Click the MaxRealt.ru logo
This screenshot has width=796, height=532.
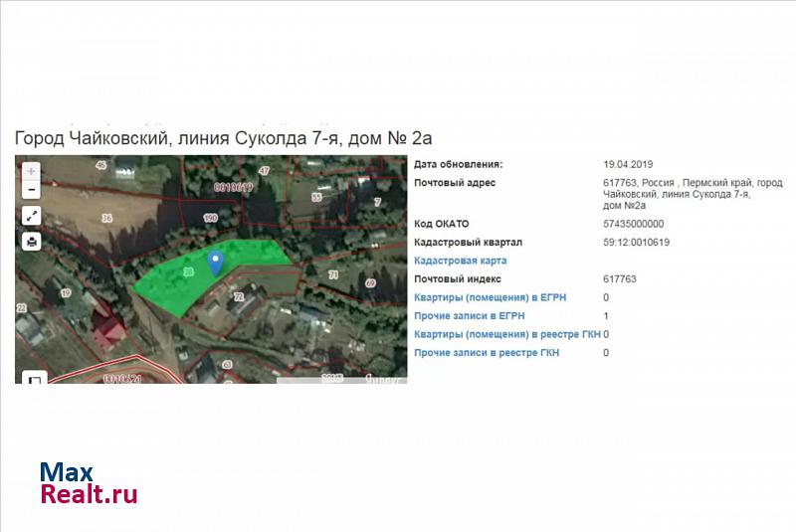(x=89, y=482)
